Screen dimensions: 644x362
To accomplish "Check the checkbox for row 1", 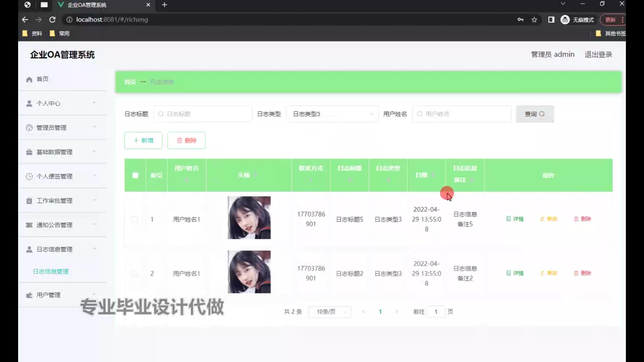I will [x=135, y=220].
